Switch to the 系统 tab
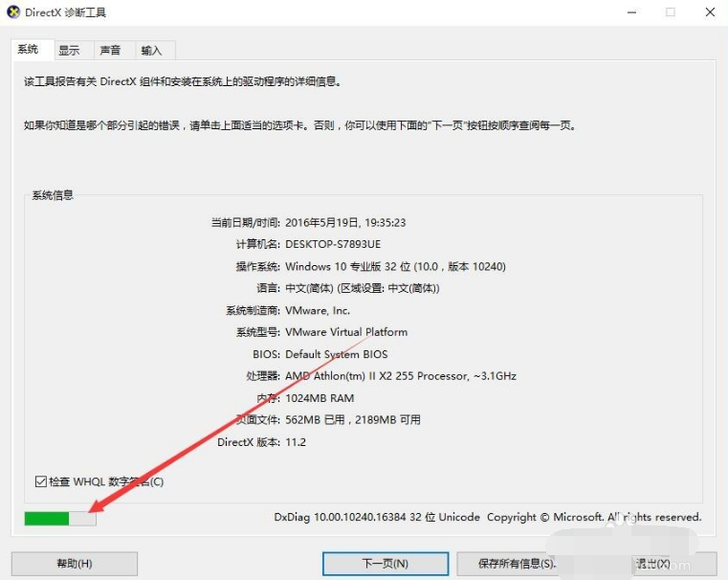This screenshot has height=580, width=728. (28, 50)
